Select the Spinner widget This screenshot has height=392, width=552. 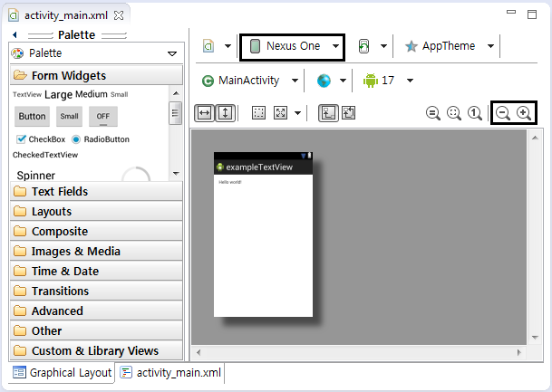click(36, 176)
